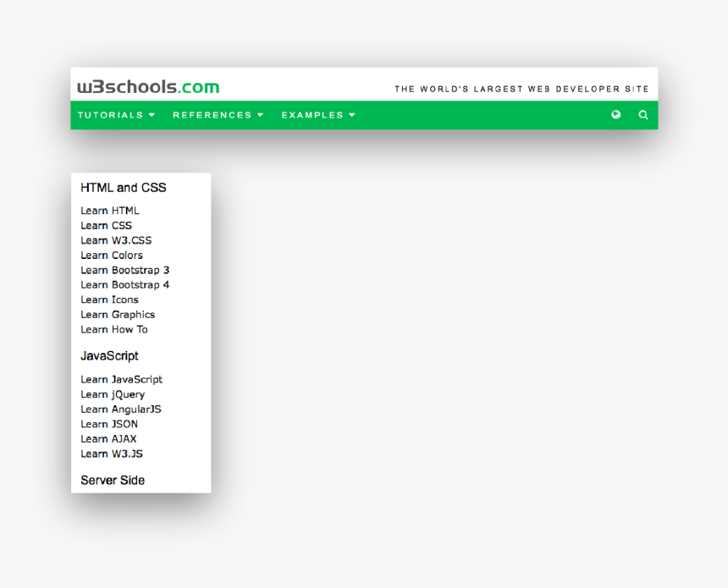Go to Learn W3.JS
728x588 pixels.
[x=112, y=453]
